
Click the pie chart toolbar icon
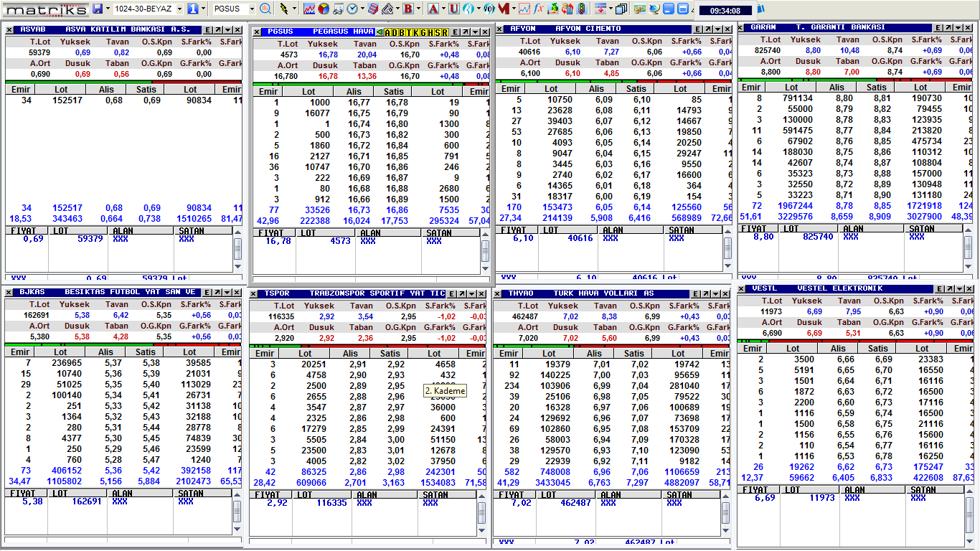tap(324, 9)
